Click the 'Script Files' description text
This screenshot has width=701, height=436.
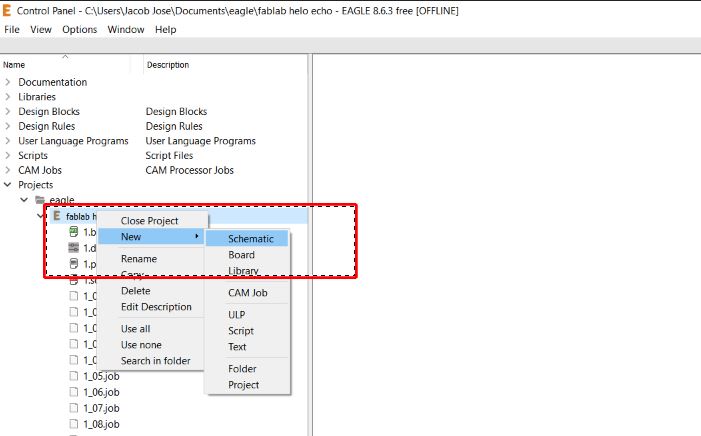click(x=169, y=156)
